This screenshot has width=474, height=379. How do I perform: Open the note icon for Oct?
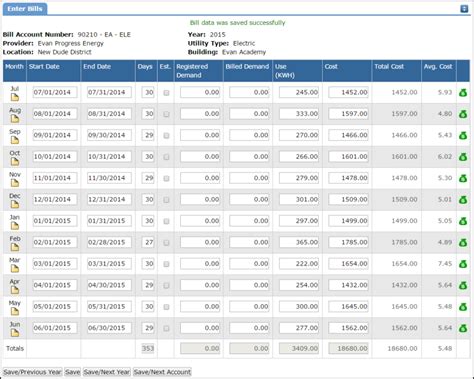[x=15, y=162]
